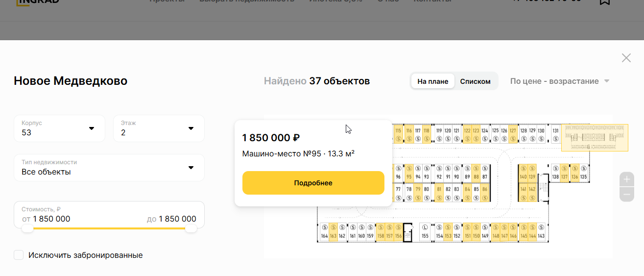Close the Новое Медведково dialog
The height and width of the screenshot is (276, 644).
pyautogui.click(x=626, y=58)
